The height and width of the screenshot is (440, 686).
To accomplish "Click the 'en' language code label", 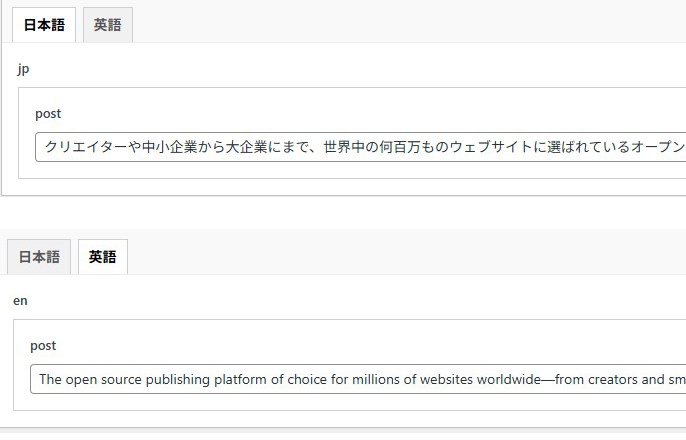I will (20, 300).
